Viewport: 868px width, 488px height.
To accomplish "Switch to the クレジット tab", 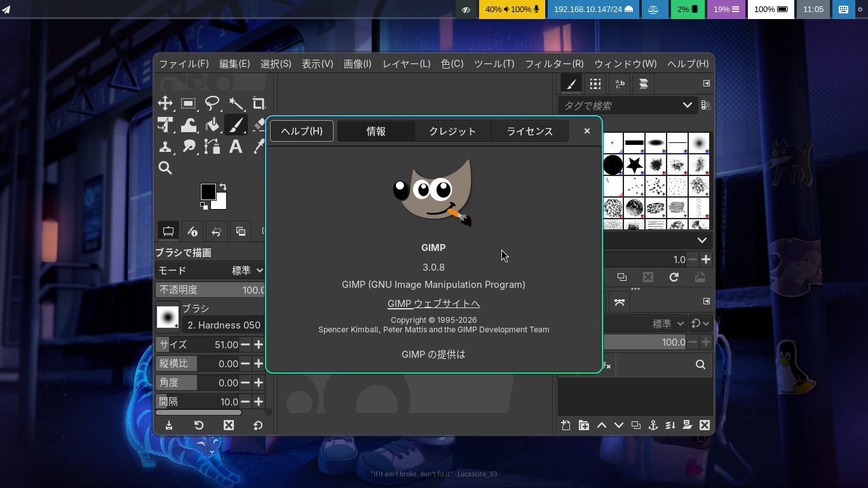I will point(452,131).
